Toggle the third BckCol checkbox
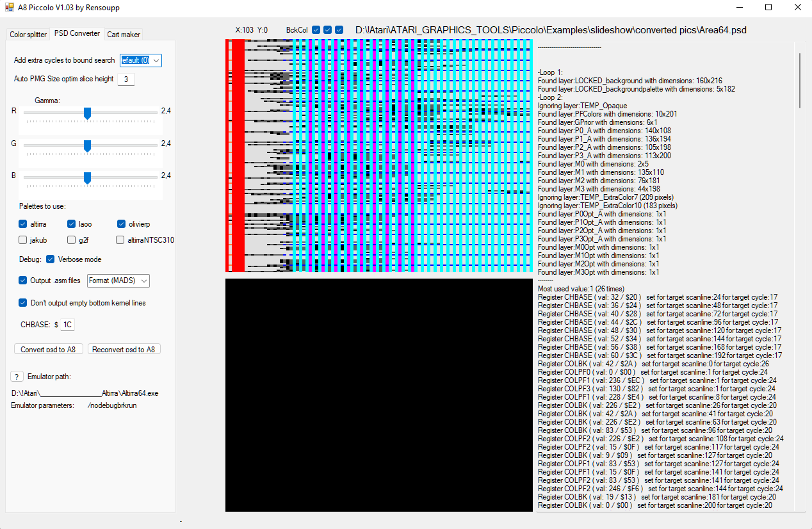The image size is (812, 529). click(x=339, y=30)
